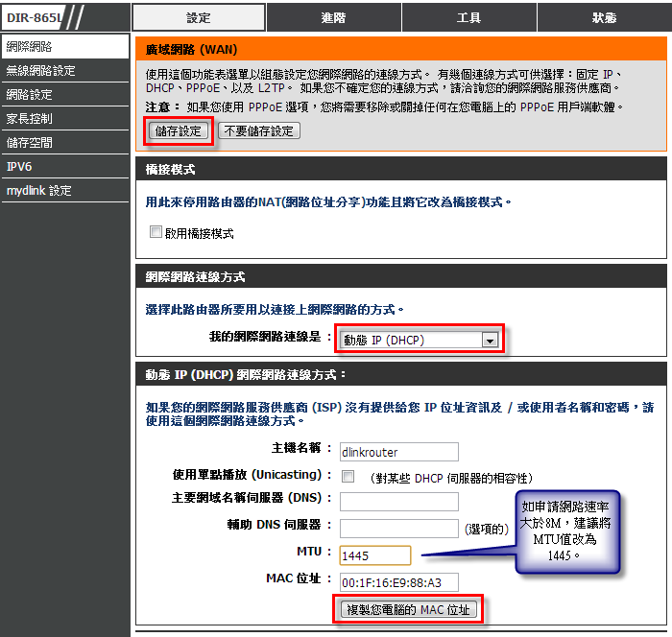
Task: Open 儲存空間 in the sidebar
Action: [x=64, y=142]
